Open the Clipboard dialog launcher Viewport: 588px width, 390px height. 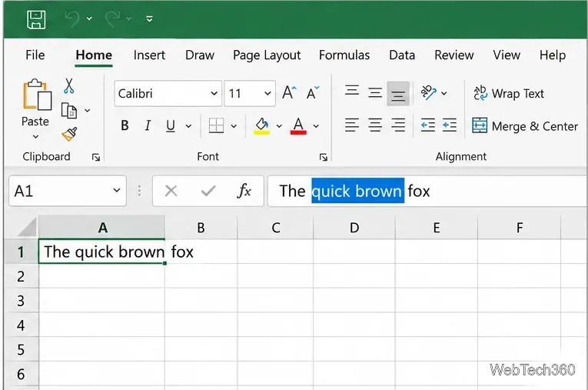[96, 157]
